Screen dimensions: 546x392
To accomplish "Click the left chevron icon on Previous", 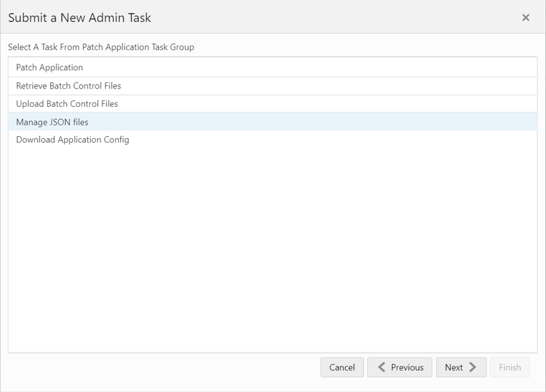I will click(382, 367).
